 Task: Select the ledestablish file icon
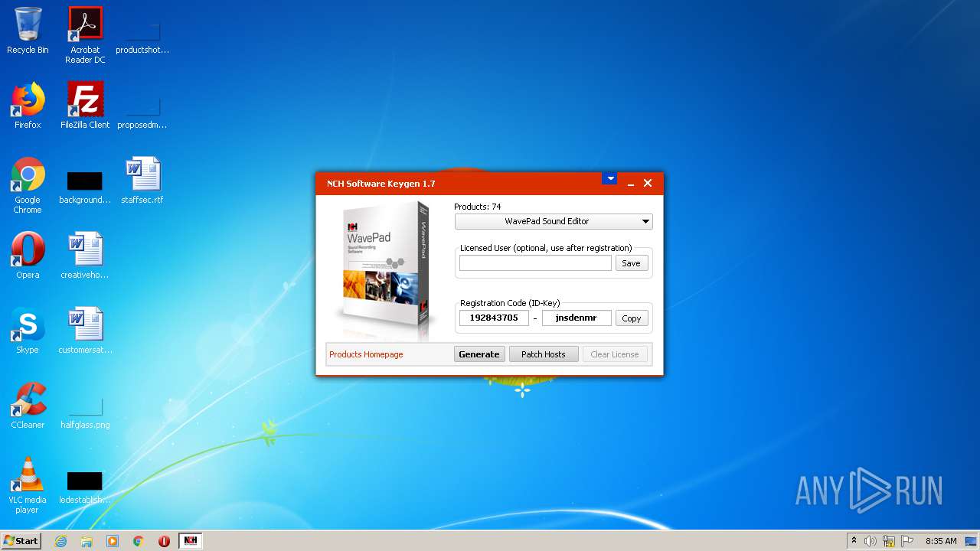point(85,487)
